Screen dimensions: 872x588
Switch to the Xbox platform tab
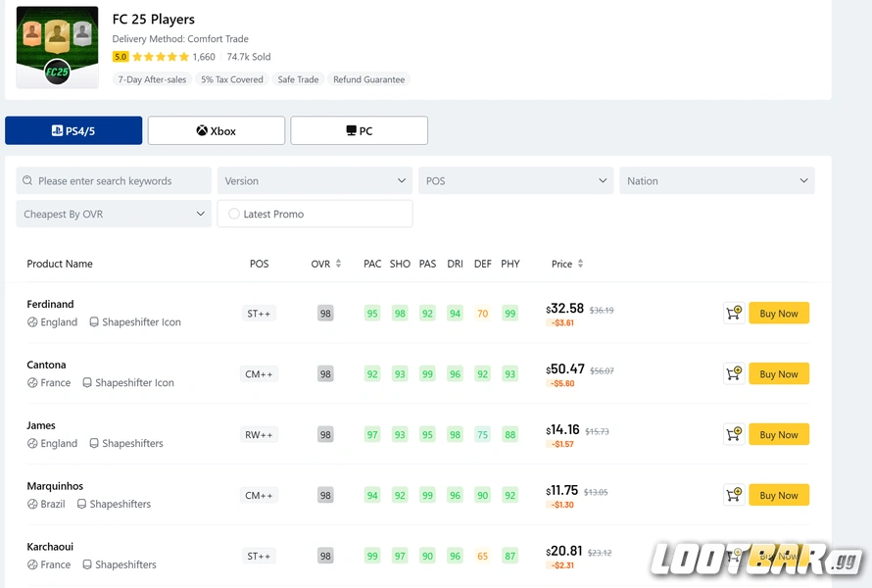(x=217, y=130)
